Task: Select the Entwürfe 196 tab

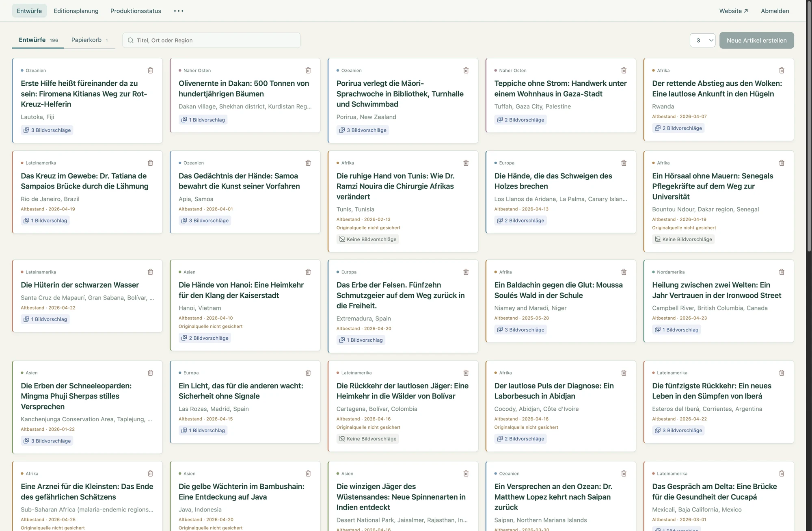Action: point(38,40)
